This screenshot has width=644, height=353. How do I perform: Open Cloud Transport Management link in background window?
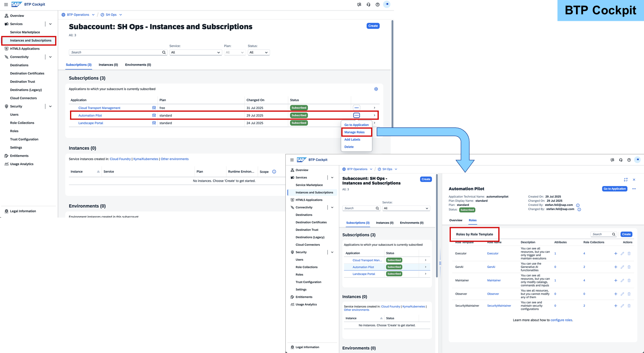tap(99, 108)
